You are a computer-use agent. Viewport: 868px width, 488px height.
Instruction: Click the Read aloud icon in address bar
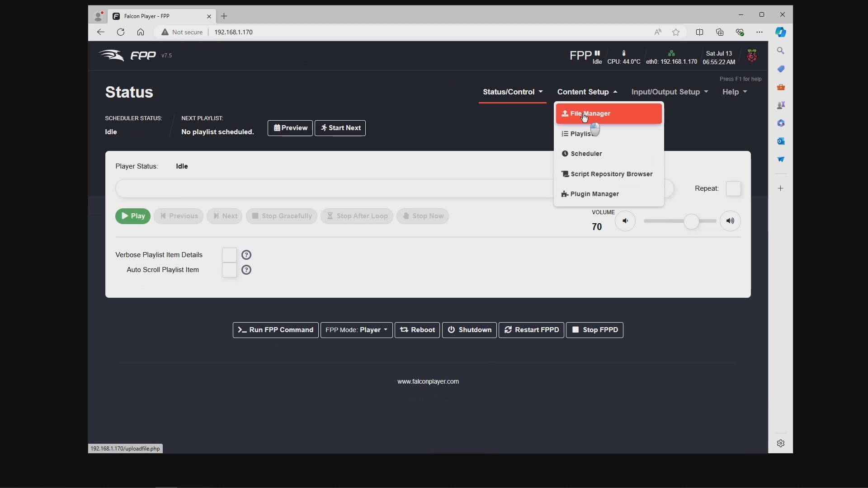click(658, 32)
